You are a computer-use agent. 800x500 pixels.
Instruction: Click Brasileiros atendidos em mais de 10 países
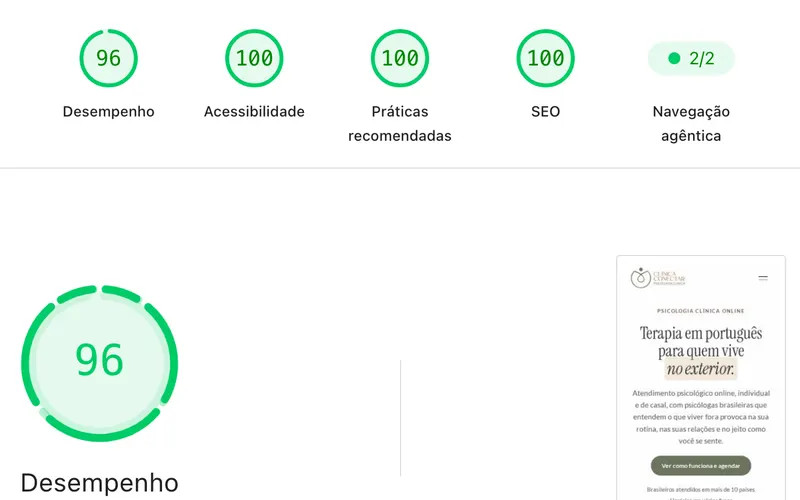coord(701,489)
